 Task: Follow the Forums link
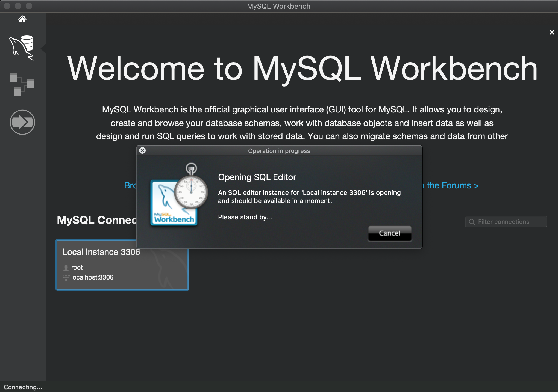(450, 186)
